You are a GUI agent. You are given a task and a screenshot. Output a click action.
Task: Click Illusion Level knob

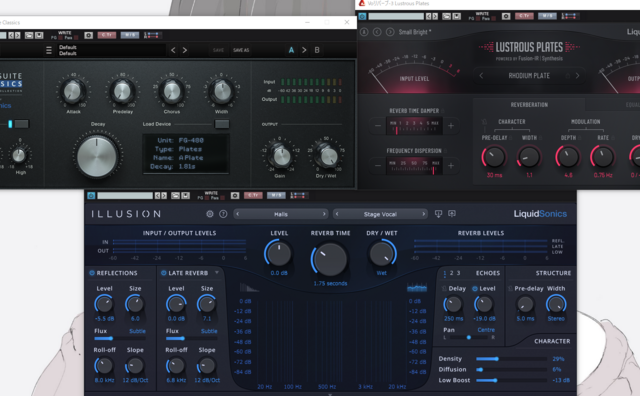[279, 254]
